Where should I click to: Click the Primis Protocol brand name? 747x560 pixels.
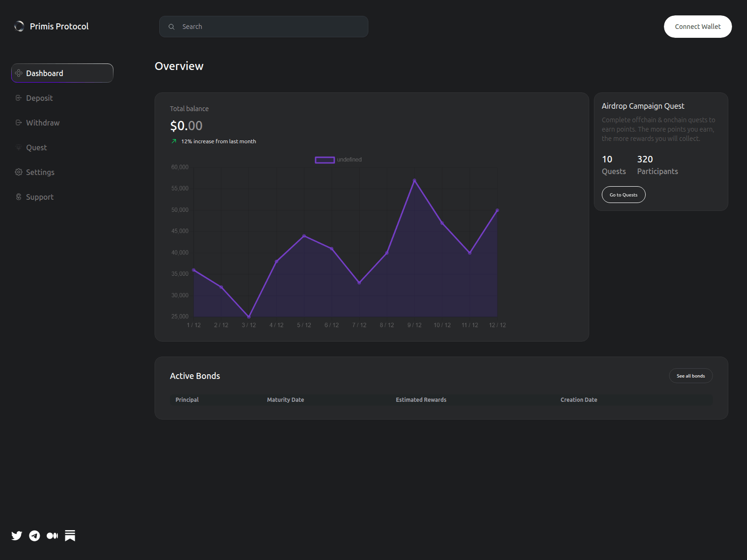(59, 26)
